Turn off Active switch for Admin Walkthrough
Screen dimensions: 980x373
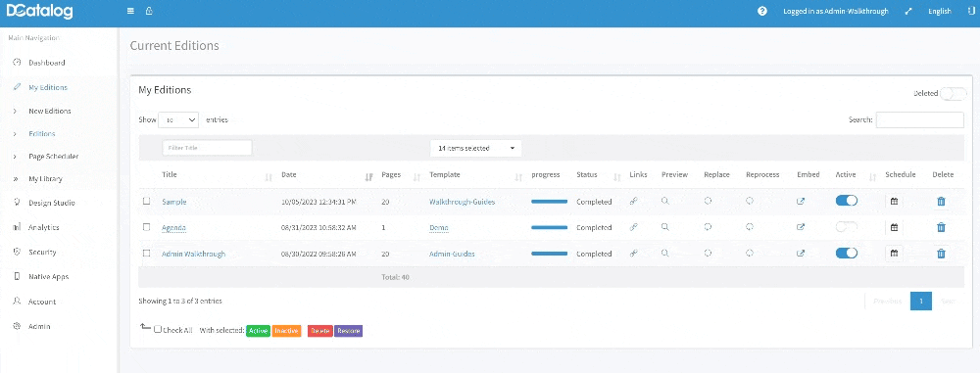pyautogui.click(x=847, y=253)
